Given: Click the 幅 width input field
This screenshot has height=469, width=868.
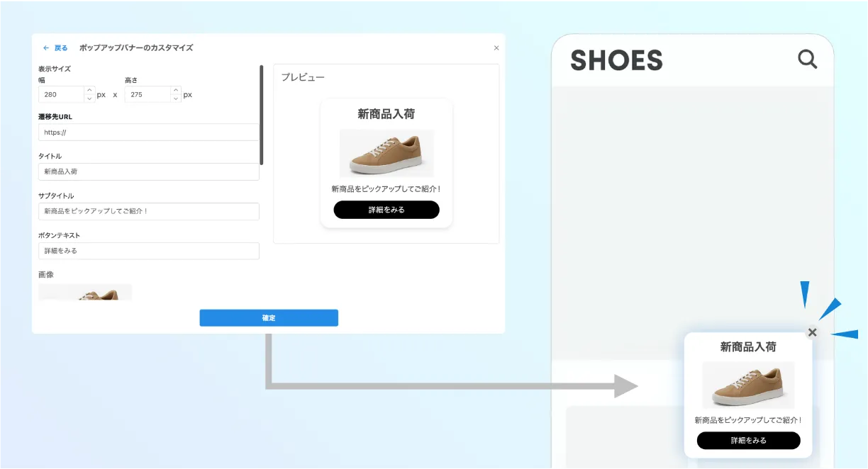Looking at the screenshot, I should point(62,94).
